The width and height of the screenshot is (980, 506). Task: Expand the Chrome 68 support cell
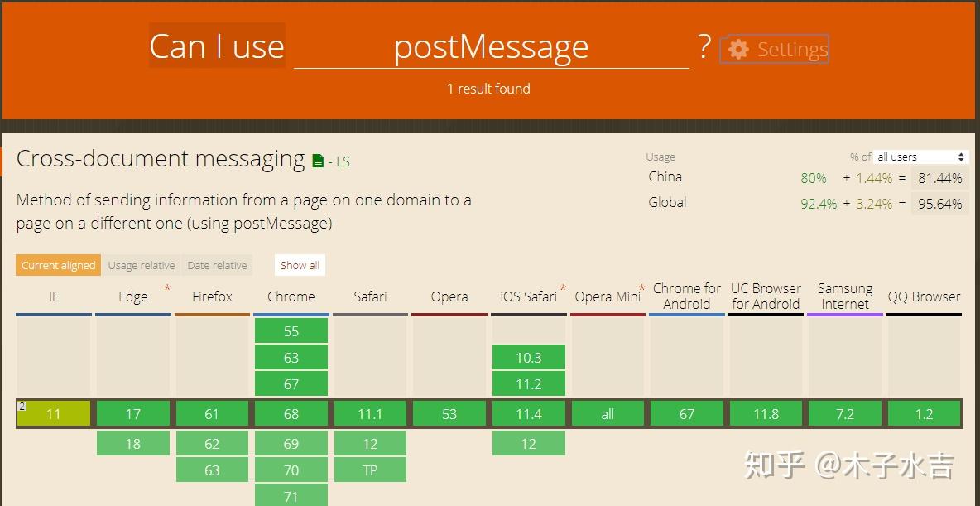(x=291, y=413)
